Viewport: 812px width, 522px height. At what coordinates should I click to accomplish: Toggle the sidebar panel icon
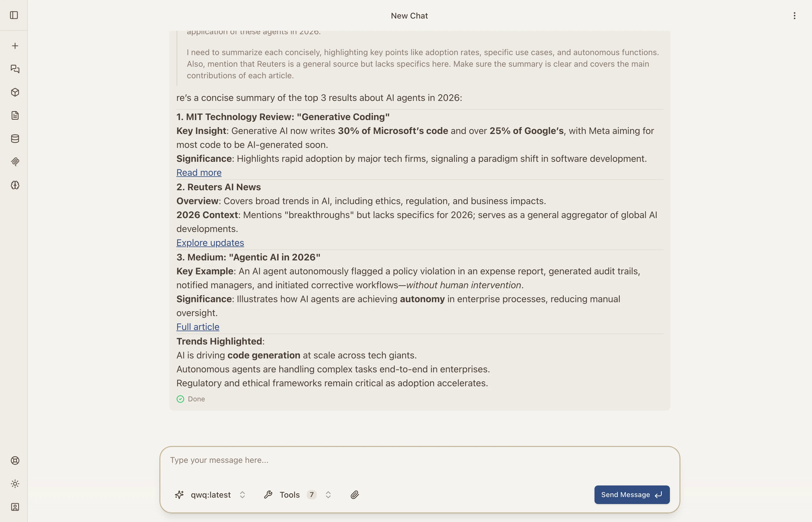[14, 15]
